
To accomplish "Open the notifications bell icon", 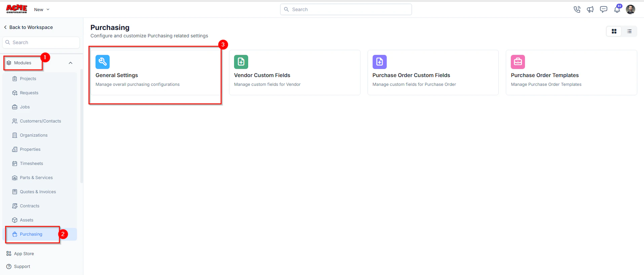I will pyautogui.click(x=617, y=9).
